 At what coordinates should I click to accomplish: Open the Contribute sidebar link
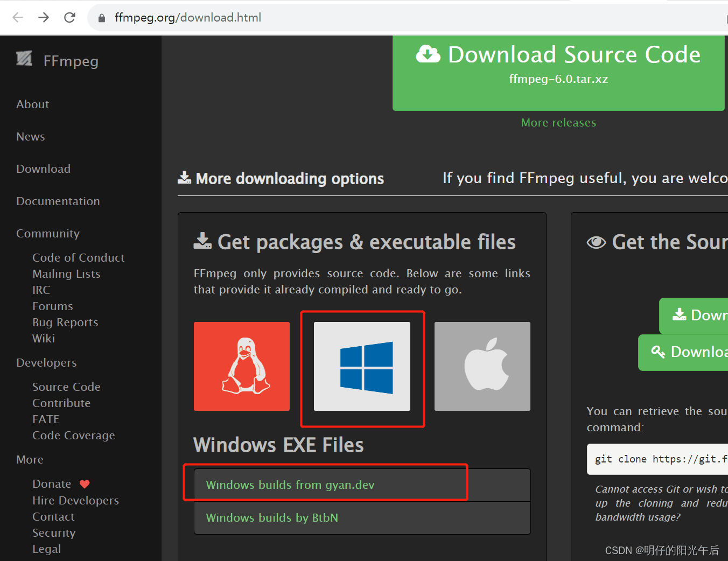click(x=61, y=403)
